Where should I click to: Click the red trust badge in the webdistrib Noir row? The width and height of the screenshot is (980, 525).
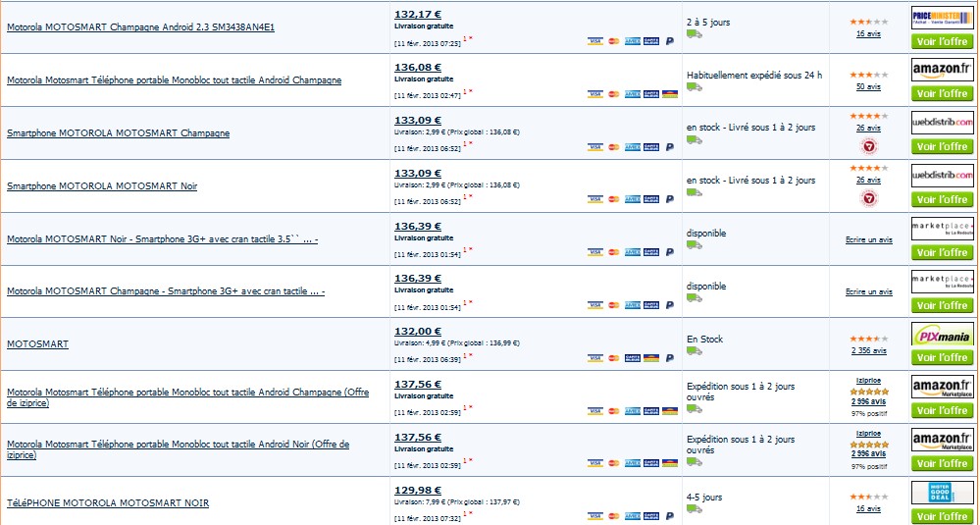tap(869, 199)
